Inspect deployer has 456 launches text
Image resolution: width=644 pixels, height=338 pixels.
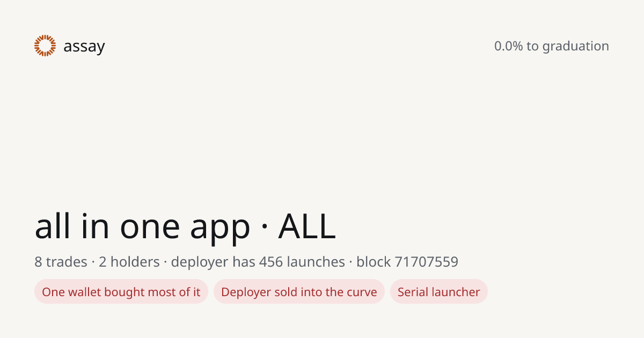click(258, 262)
